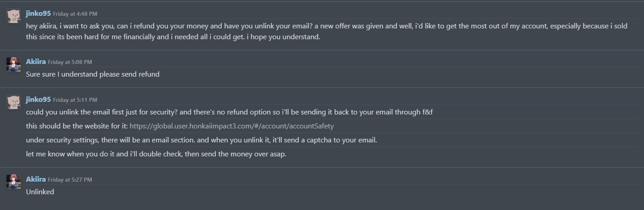Image resolution: width=644 pixels, height=210 pixels.
Task: Click the "this should be the website for it:" text
Action: (x=77, y=126)
